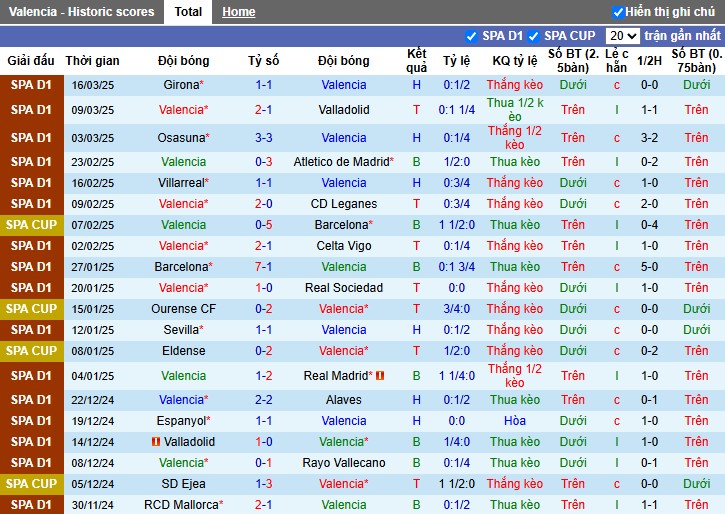The height and width of the screenshot is (514, 725).
Task: Open Celta Vigo team link
Action: point(344,246)
